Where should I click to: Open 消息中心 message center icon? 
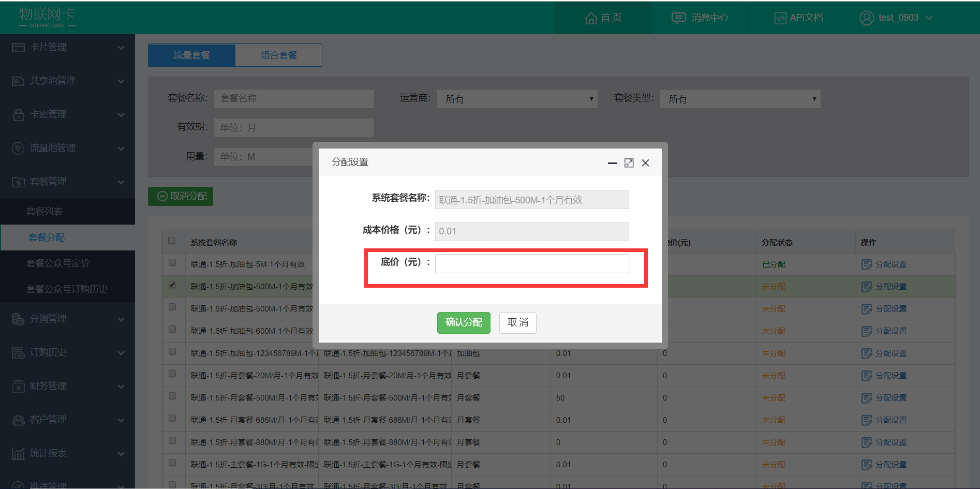pos(678,18)
